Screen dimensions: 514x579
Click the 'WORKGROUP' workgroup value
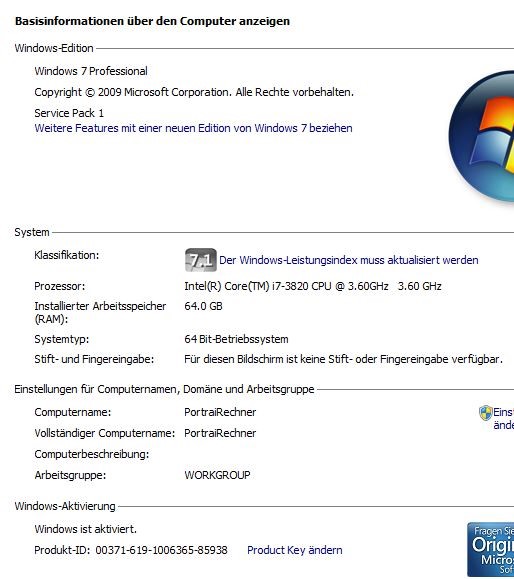tap(217, 475)
